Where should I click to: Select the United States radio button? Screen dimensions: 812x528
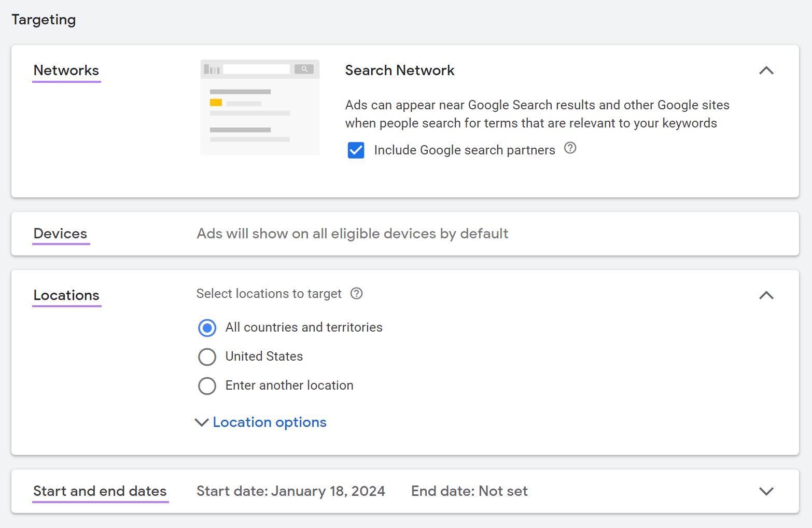click(x=207, y=356)
